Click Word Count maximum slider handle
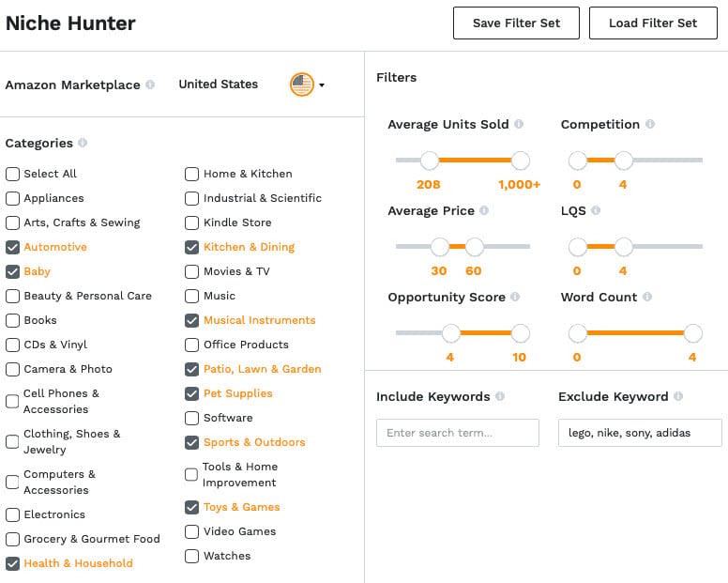This screenshot has height=583, width=728. click(x=693, y=333)
